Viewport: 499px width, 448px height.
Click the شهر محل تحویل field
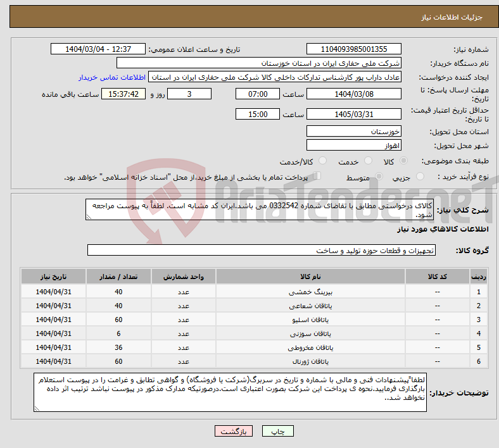pyautogui.click(x=353, y=145)
